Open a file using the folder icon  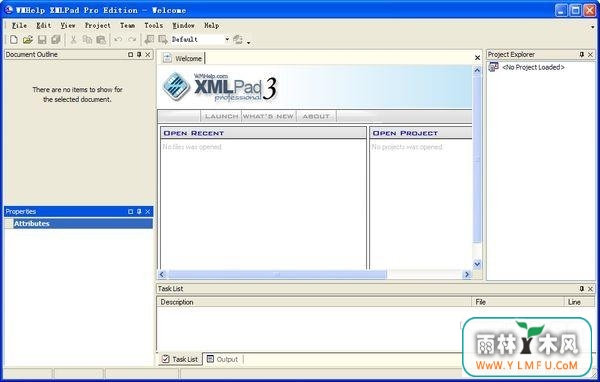28,39
